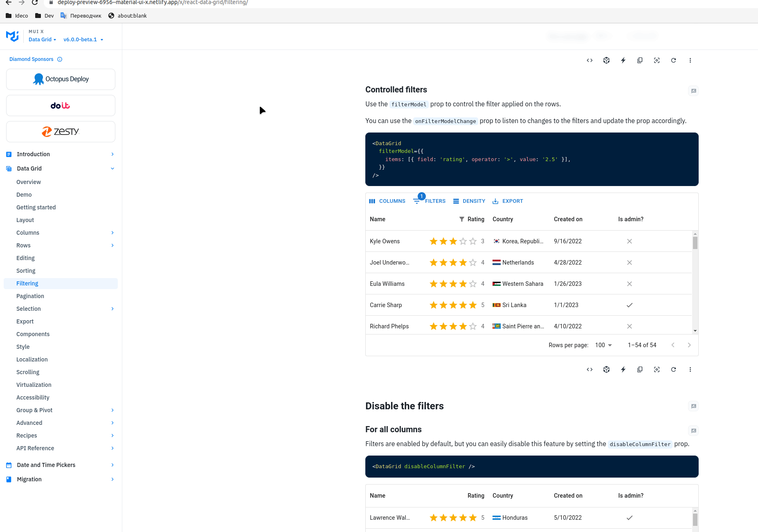Show source for Controlled filters demo
The image size is (758, 532).
pyautogui.click(x=589, y=370)
